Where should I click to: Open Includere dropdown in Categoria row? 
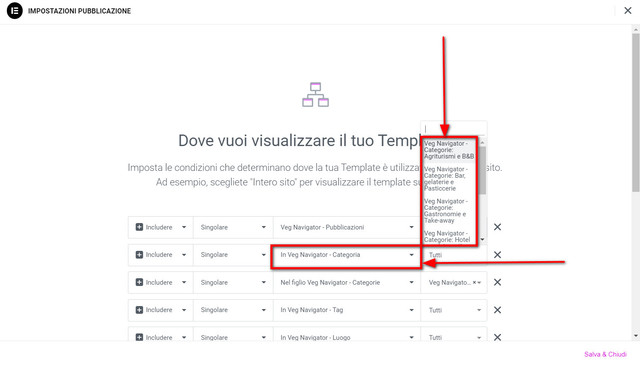tap(161, 255)
